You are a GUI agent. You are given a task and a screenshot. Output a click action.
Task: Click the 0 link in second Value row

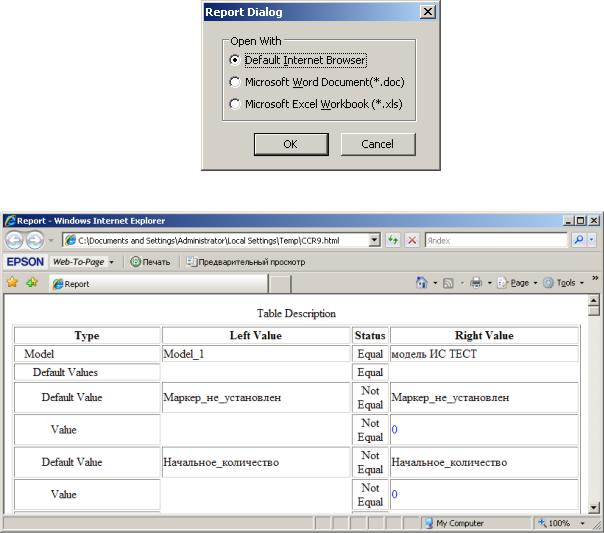click(394, 494)
